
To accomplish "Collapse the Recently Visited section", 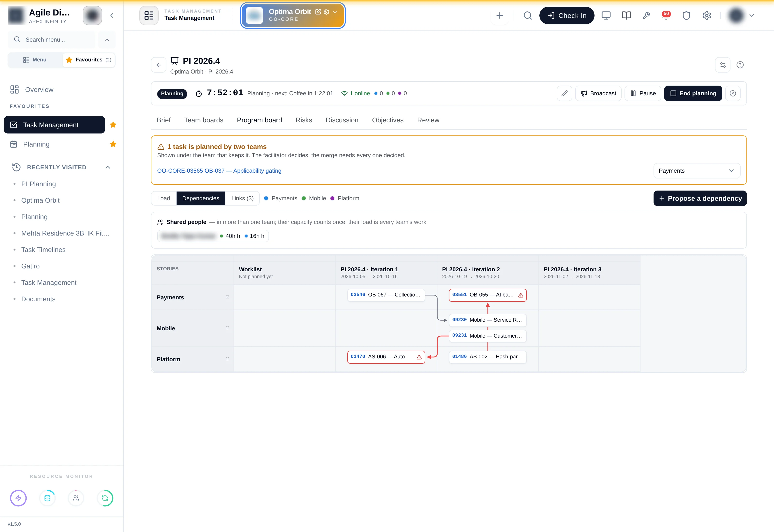I will click(x=108, y=167).
